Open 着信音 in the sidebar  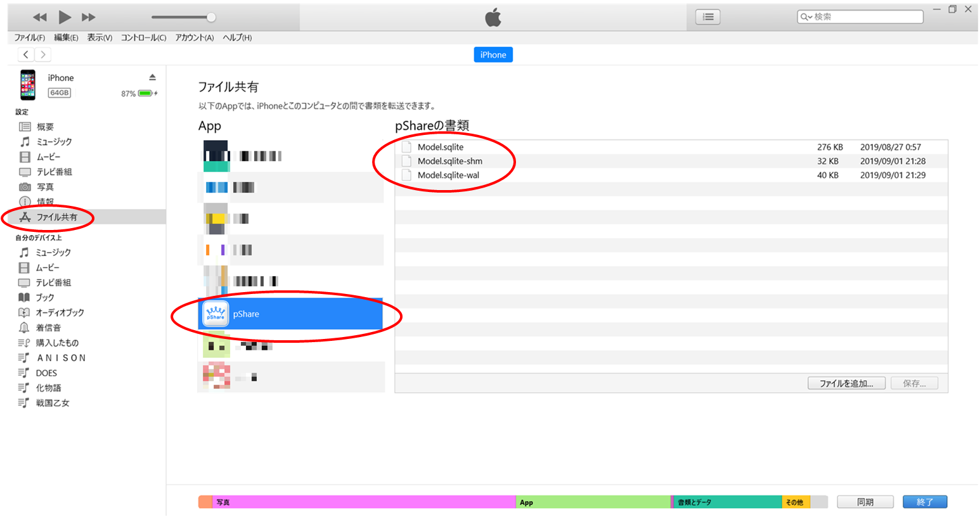(x=48, y=328)
